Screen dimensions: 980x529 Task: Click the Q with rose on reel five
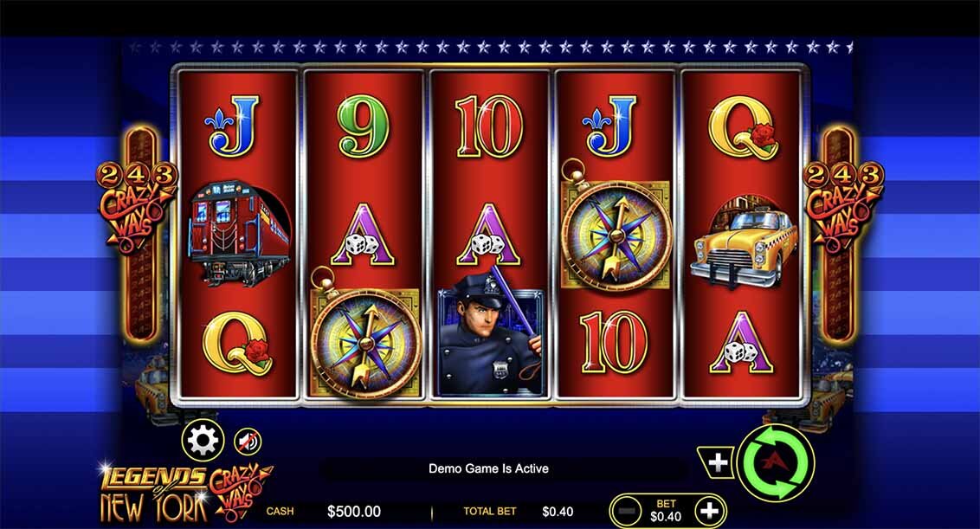744,128
